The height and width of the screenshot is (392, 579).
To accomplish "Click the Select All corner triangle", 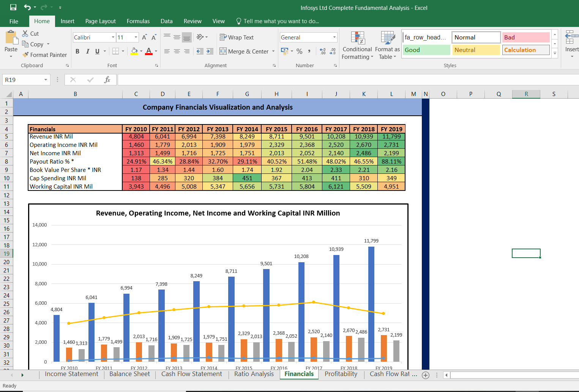I will 9,94.
